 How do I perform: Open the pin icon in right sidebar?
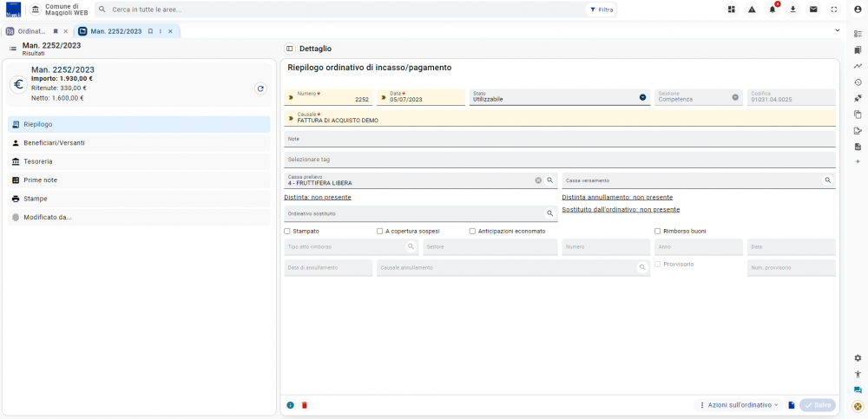pos(858,98)
